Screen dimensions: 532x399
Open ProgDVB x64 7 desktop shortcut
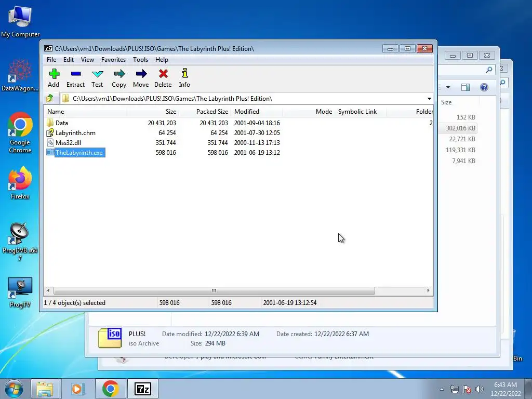coord(20,242)
